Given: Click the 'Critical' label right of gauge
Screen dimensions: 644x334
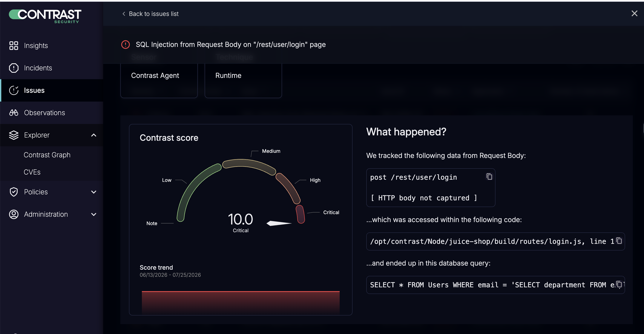Looking at the screenshot, I should pyautogui.click(x=331, y=212).
